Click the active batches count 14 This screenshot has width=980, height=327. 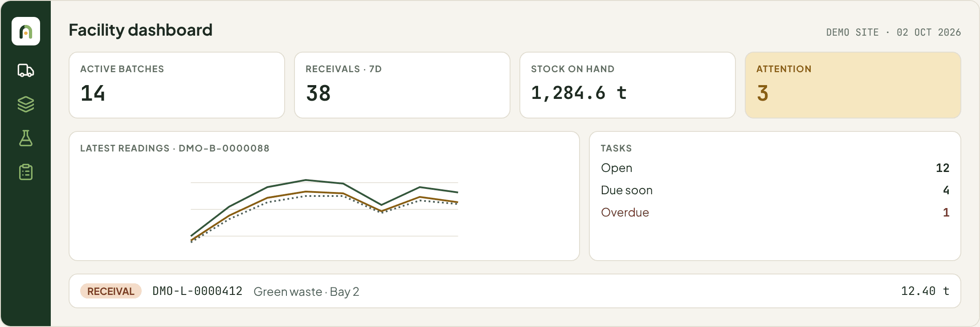pyautogui.click(x=93, y=93)
